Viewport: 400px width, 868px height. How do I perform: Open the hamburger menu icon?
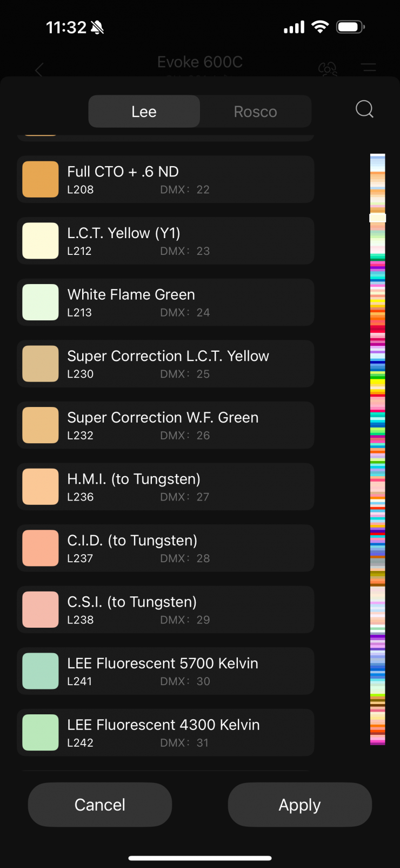click(369, 68)
